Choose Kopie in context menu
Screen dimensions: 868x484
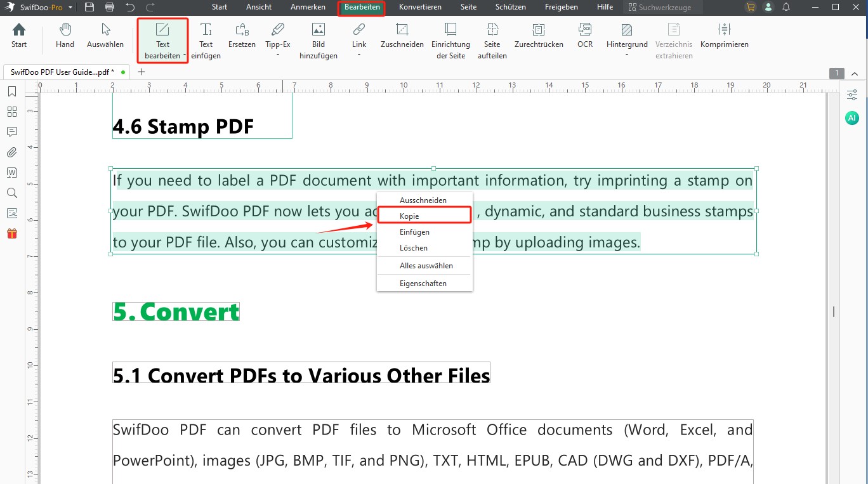coord(424,216)
